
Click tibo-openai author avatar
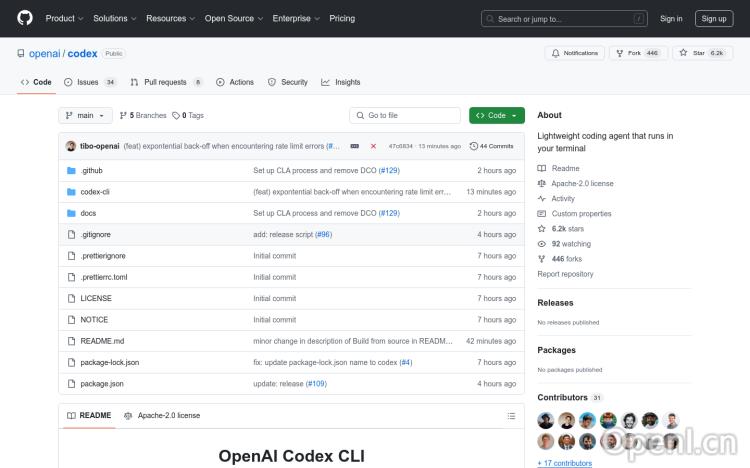click(71, 146)
